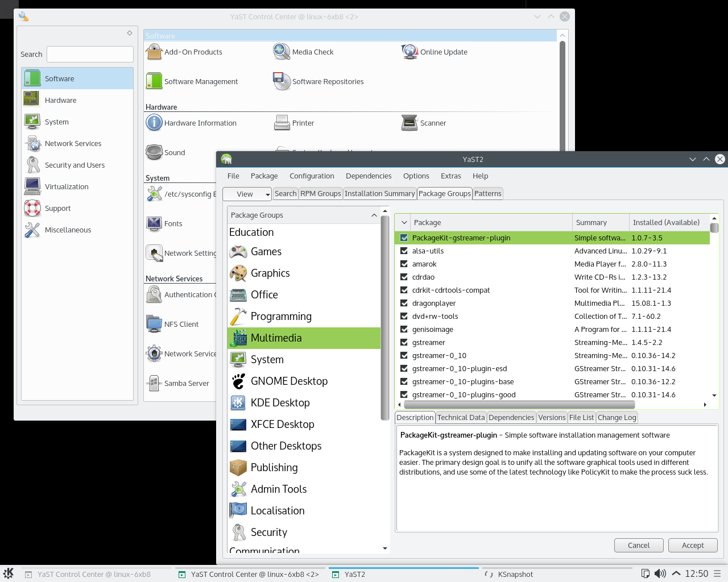
Task: Open the Scanner module icon
Action: [409, 123]
